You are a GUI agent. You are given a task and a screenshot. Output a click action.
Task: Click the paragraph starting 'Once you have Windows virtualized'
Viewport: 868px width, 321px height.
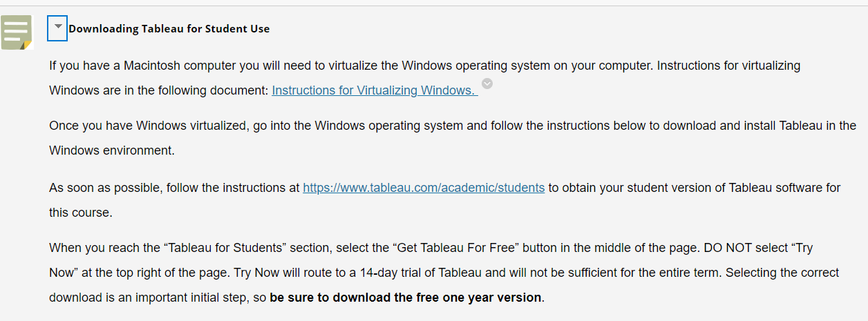[453, 138]
